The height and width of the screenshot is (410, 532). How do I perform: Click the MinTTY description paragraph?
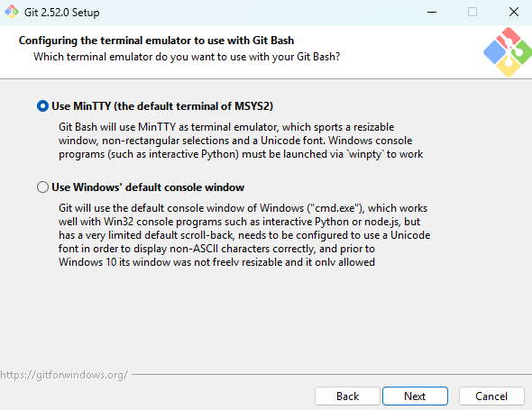click(241, 141)
